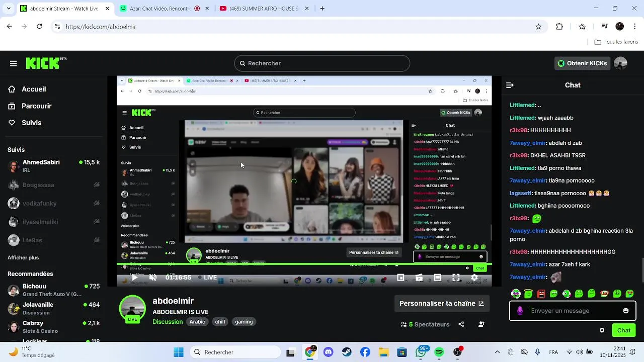Select the Arabic tag
The width and height of the screenshot is (644, 362).
(x=197, y=322)
